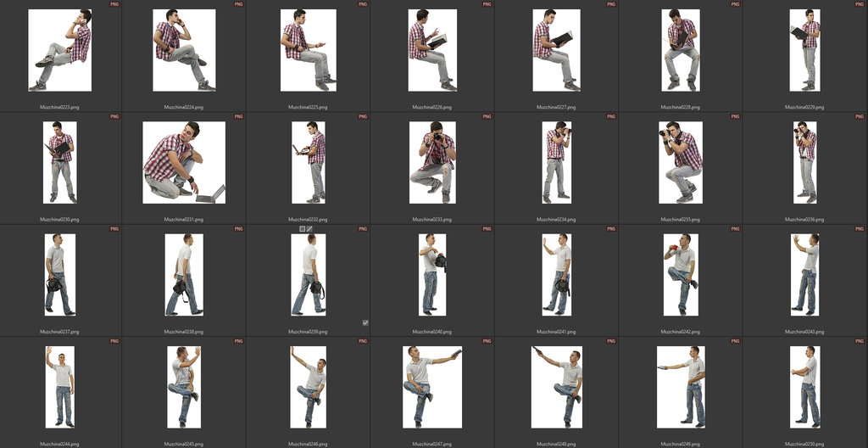This screenshot has height=448, width=868.
Task: Click the PNG badge on the Muzchina0240 tile
Action: click(x=487, y=229)
